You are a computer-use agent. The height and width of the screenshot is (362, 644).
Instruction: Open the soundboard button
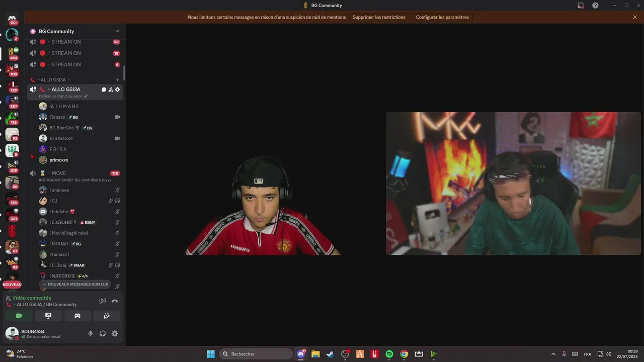107,316
